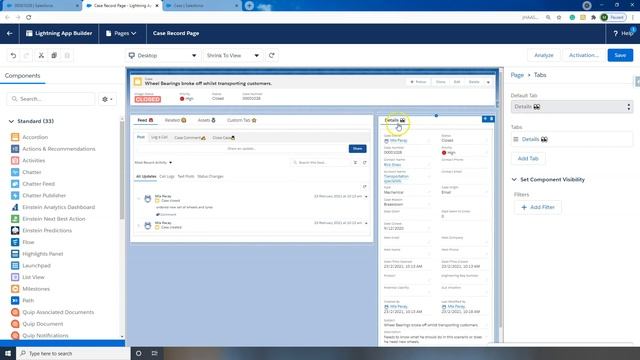Click the Windows Start button
The image size is (640, 360).
[x=8, y=353]
